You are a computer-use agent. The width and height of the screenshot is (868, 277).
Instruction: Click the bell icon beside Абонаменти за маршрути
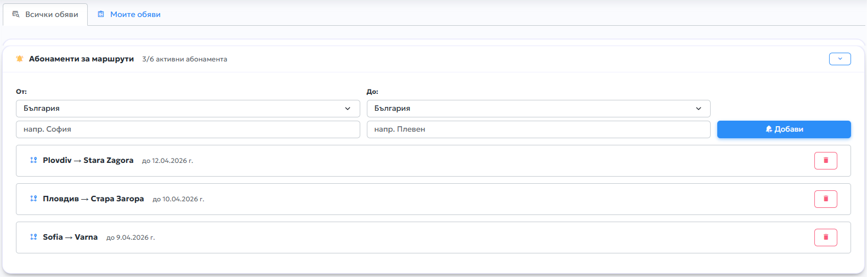pos(20,59)
